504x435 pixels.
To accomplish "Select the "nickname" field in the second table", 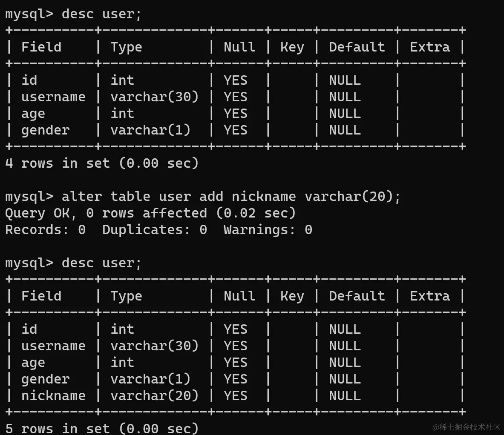I will 53,395.
